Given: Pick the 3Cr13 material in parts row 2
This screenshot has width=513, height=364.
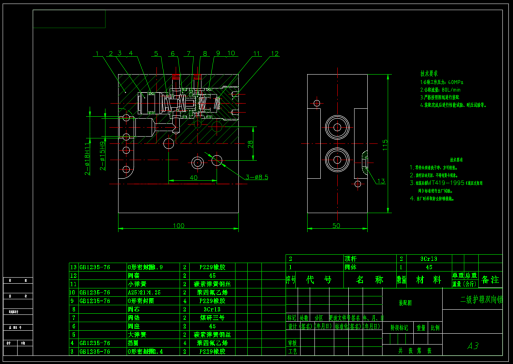Looking at the screenshot, I should pyautogui.click(x=429, y=259).
